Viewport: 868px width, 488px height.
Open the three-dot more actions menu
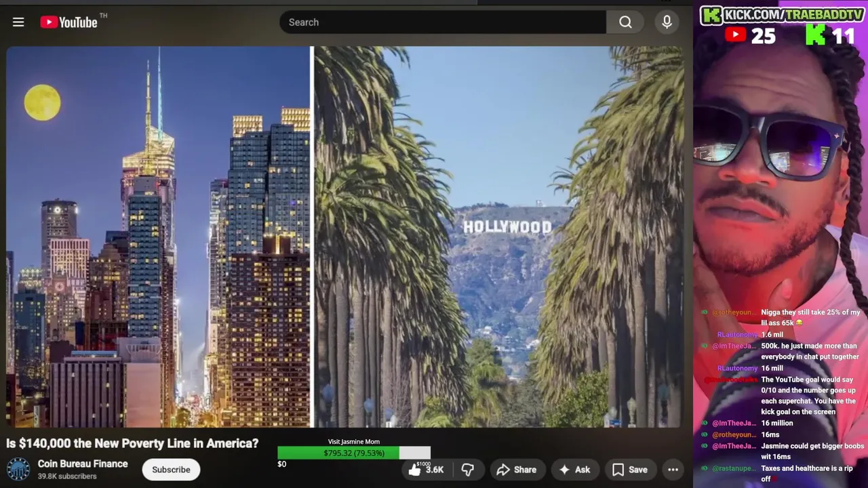point(673,469)
